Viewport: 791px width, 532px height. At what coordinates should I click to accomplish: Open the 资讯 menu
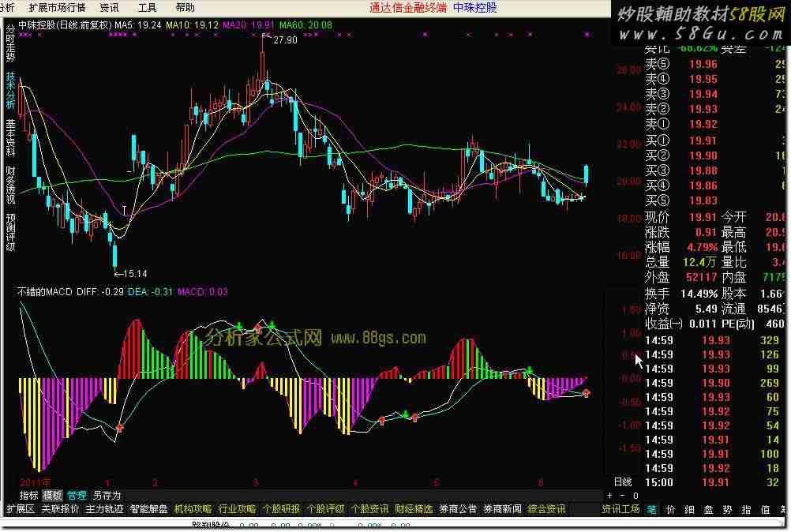pos(109,8)
